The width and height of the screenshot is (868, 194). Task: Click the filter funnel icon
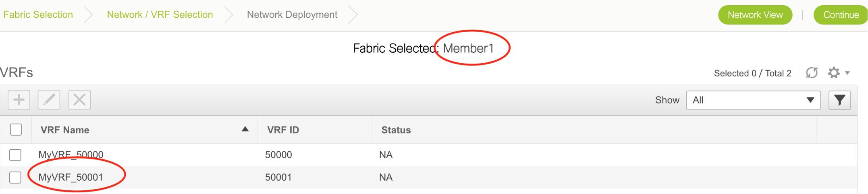(839, 100)
